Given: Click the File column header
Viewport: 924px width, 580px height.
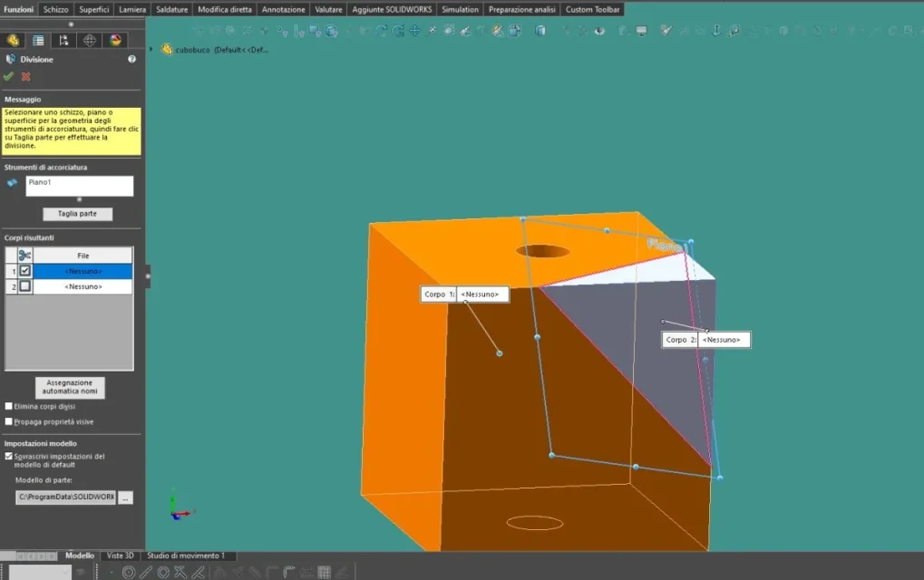Looking at the screenshot, I should (x=83, y=255).
